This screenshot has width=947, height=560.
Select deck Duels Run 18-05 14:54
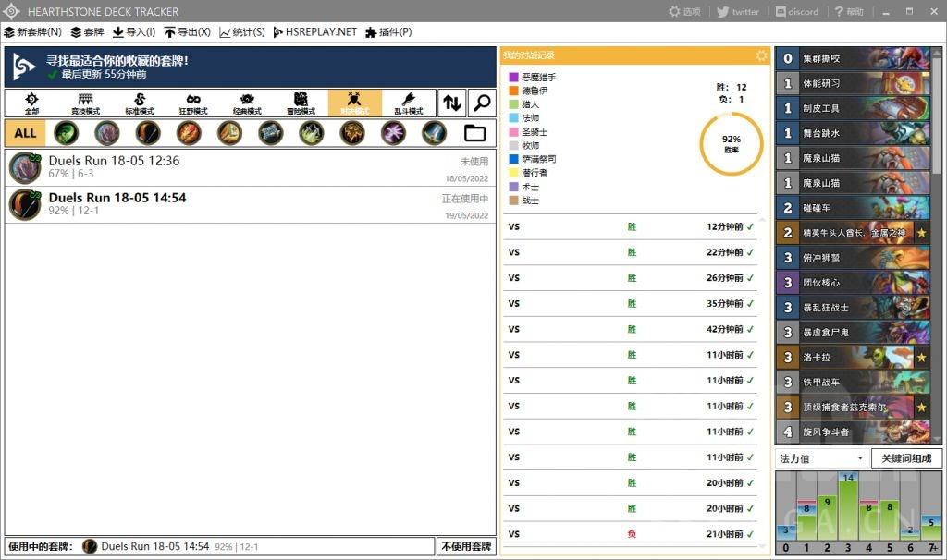[250, 204]
